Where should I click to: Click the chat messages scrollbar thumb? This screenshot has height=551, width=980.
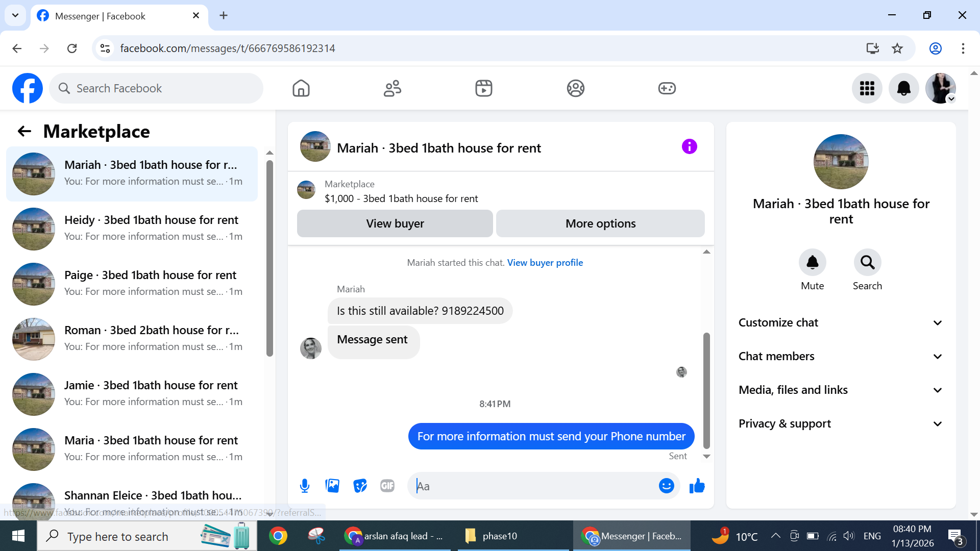[x=706, y=390]
